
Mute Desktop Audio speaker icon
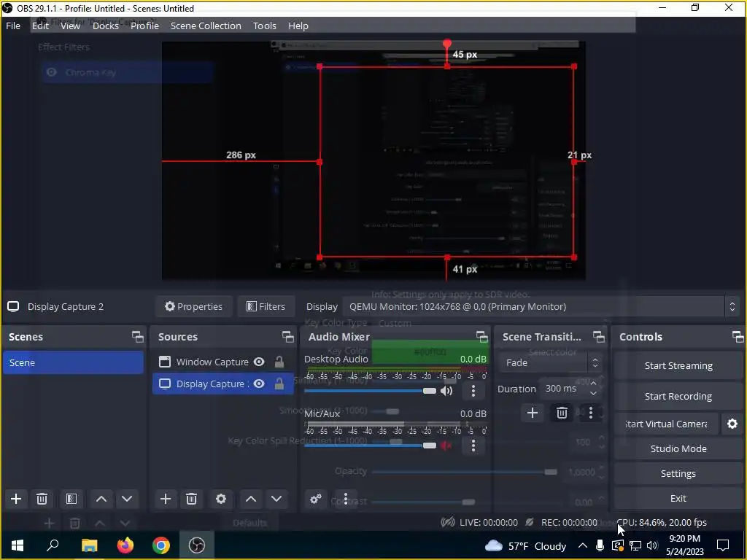pos(446,391)
